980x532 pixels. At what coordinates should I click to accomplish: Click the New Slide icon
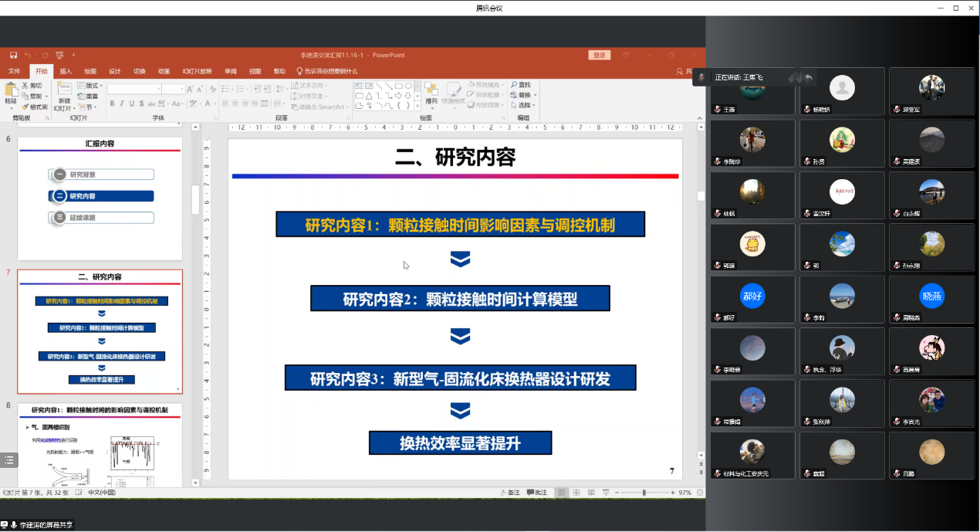(x=64, y=90)
